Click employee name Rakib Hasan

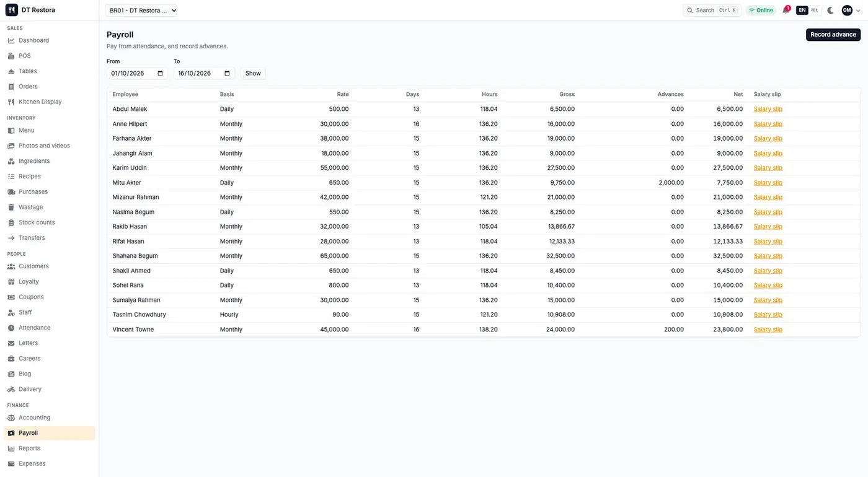coord(130,227)
